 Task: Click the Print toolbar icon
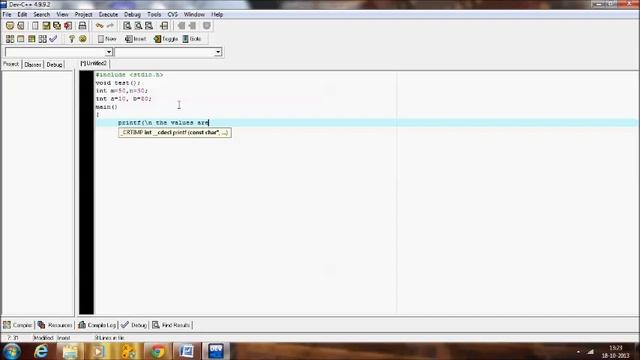point(82,26)
